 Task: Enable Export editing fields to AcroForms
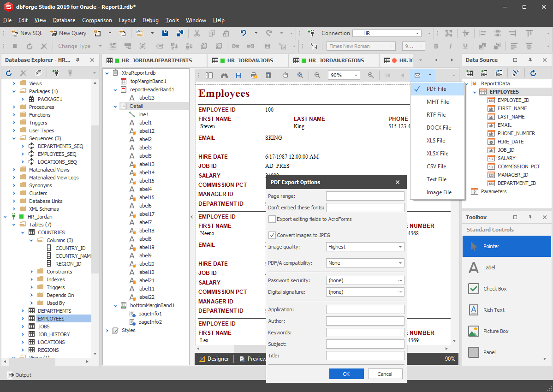click(x=272, y=219)
